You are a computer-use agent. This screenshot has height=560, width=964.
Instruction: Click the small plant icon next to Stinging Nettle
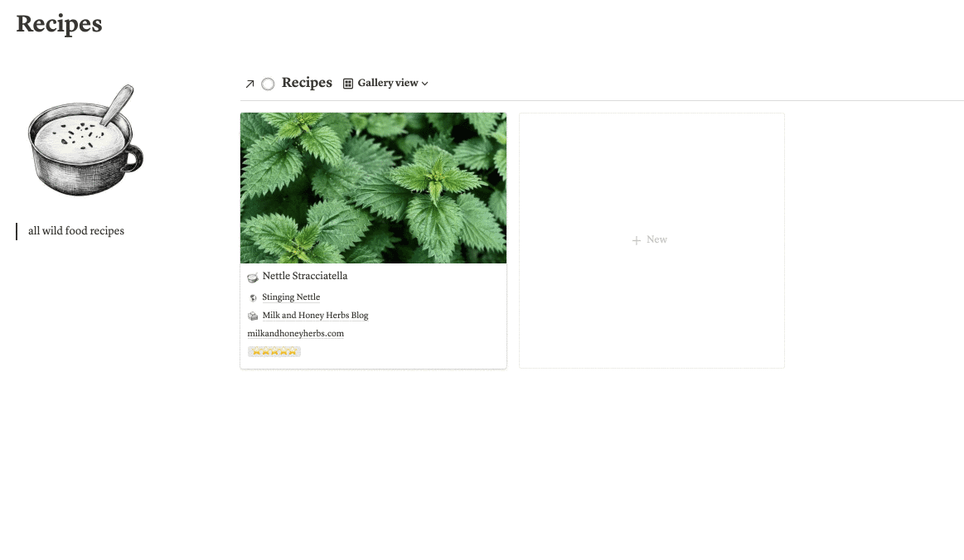pos(253,297)
